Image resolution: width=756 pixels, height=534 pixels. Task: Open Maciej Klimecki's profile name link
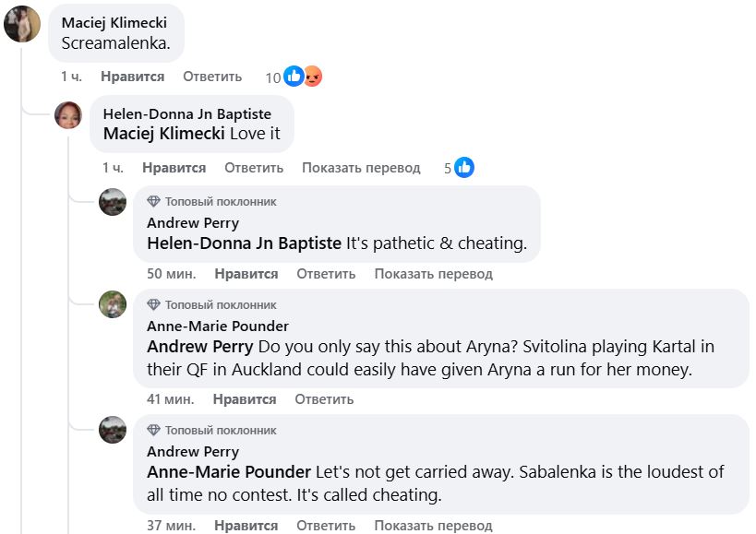(114, 22)
